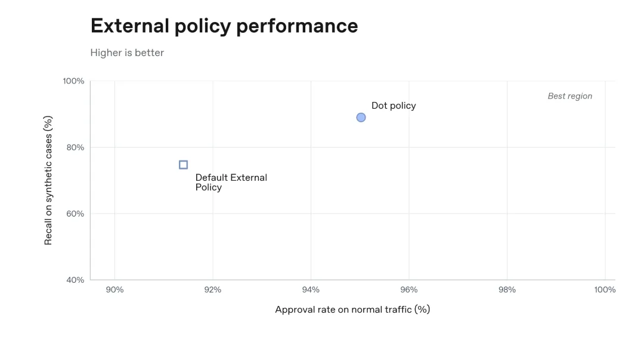Click the 92% tick on approval axis
Viewport: 644px width, 352px height.
click(213, 289)
